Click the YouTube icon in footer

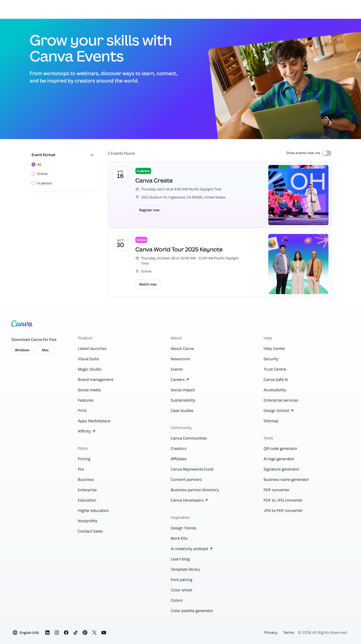[x=104, y=632]
